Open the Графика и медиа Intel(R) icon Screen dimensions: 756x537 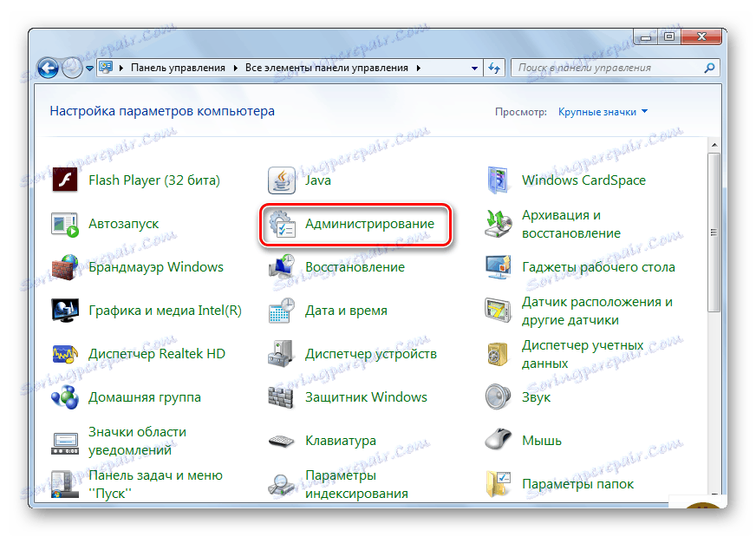pos(65,311)
